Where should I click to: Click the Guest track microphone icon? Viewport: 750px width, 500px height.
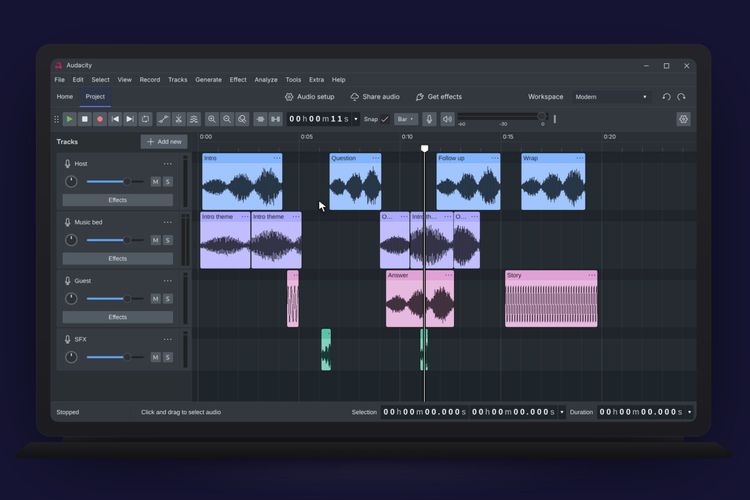(67, 281)
